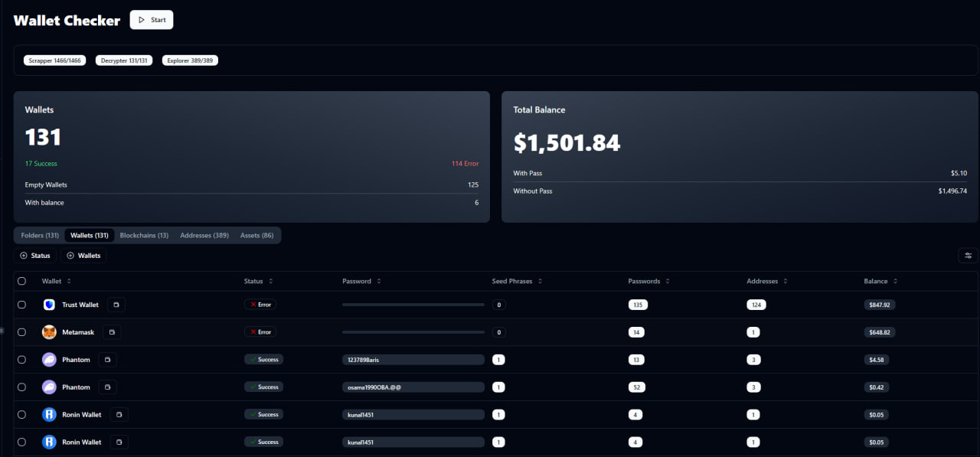Click the red Error badge in Metamask row

click(x=260, y=332)
